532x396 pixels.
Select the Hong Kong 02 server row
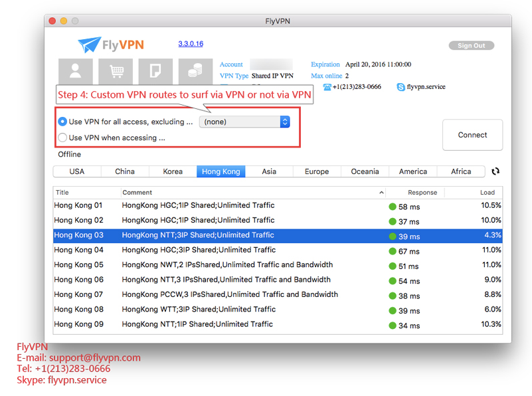(x=278, y=221)
